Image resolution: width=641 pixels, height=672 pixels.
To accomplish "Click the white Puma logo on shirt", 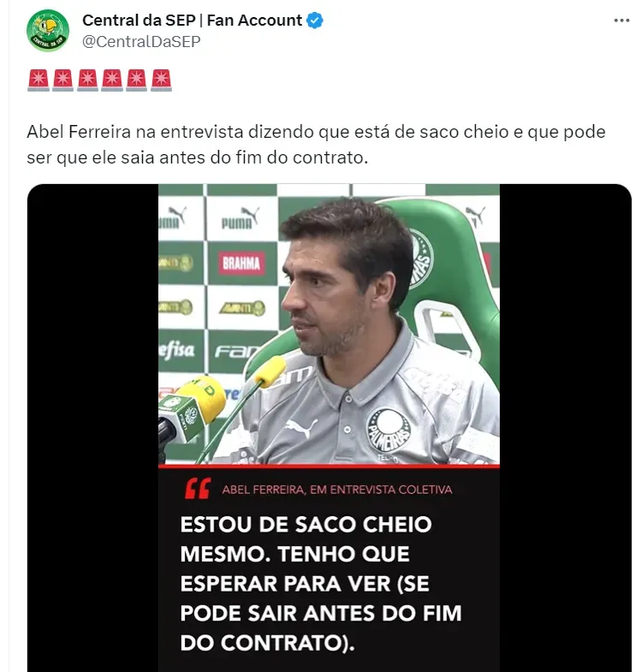I will coord(301,427).
